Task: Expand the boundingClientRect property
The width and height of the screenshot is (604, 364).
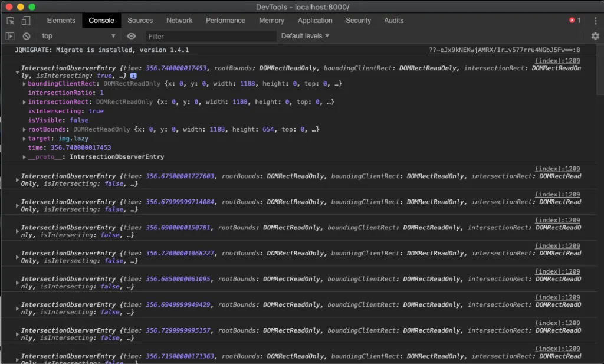Action: [x=24, y=84]
